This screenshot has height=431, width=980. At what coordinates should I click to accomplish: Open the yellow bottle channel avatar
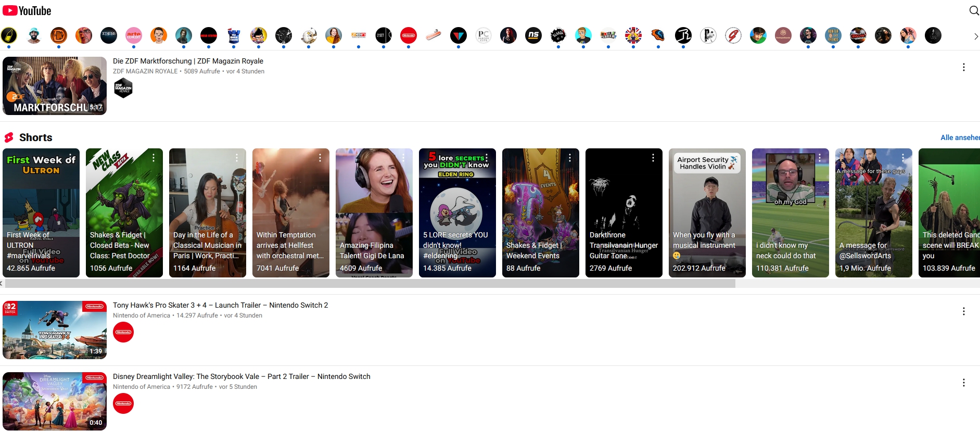point(9,35)
